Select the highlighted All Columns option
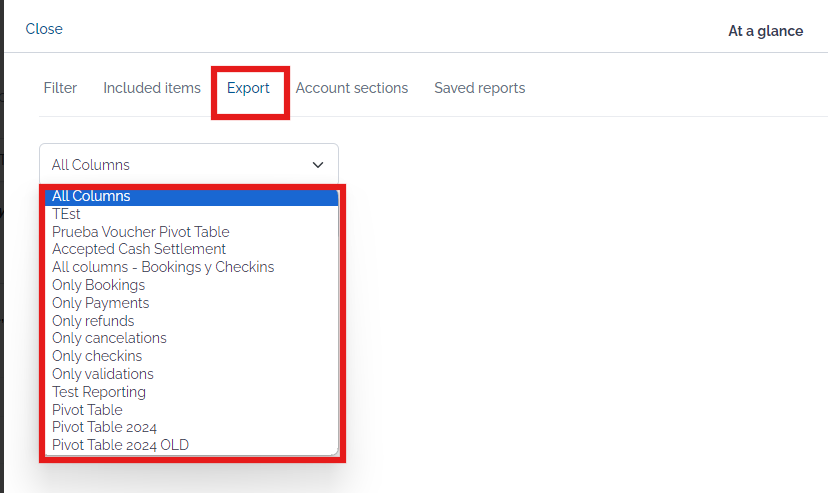Viewport: 828px width, 493px height. pos(192,196)
